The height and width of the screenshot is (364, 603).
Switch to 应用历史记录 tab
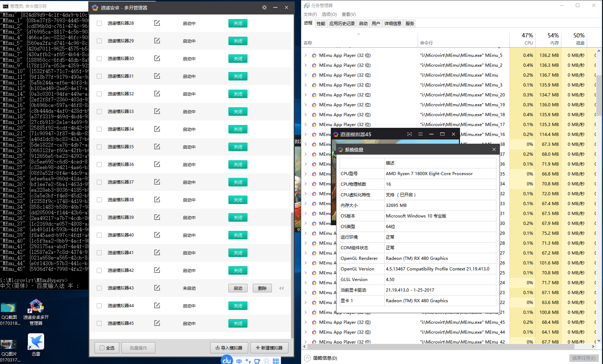click(x=342, y=23)
